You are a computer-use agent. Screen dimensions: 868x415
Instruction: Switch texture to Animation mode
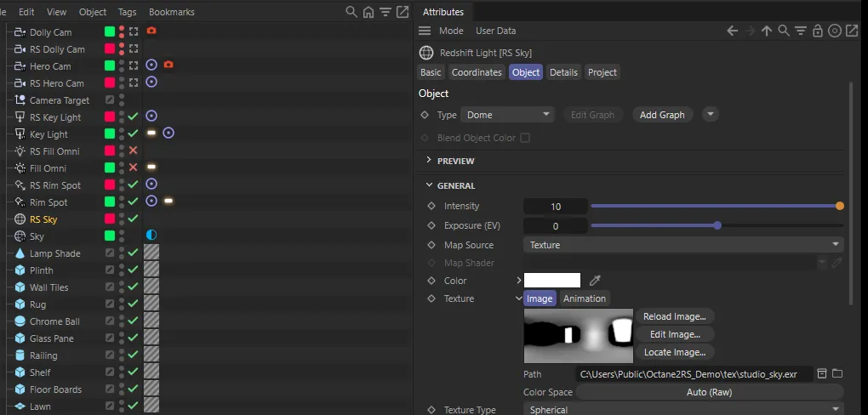tap(584, 298)
